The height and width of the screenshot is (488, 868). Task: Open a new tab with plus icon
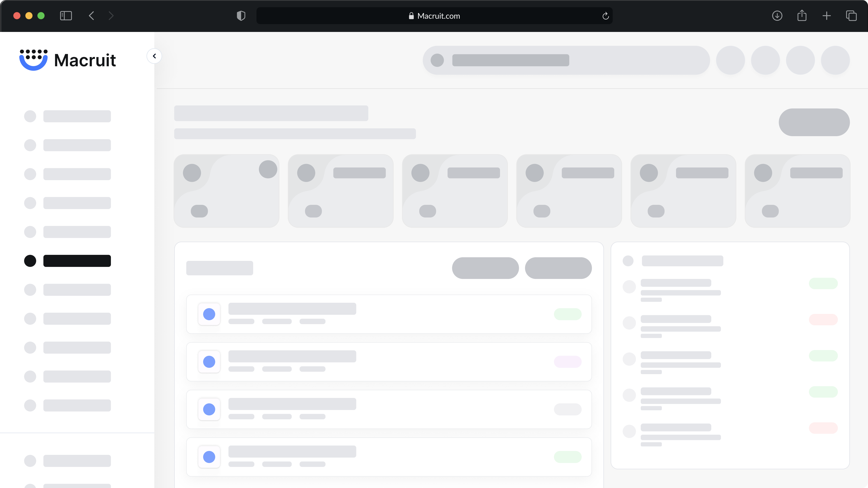827,16
